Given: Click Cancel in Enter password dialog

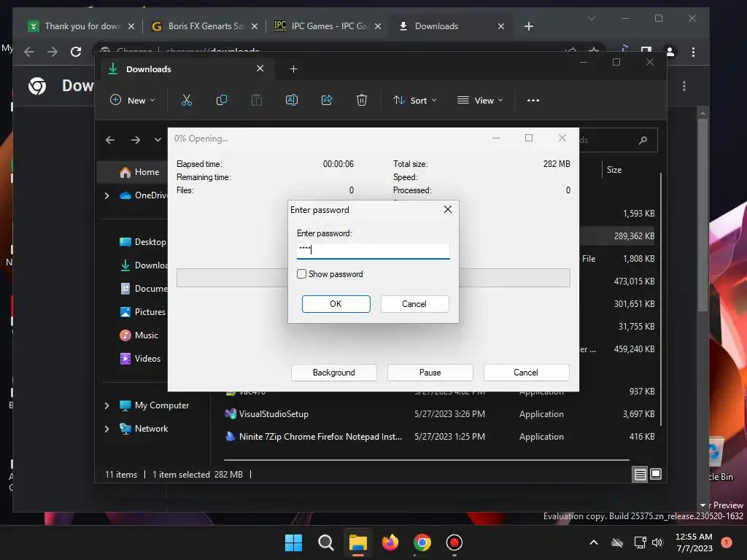Looking at the screenshot, I should tap(414, 304).
